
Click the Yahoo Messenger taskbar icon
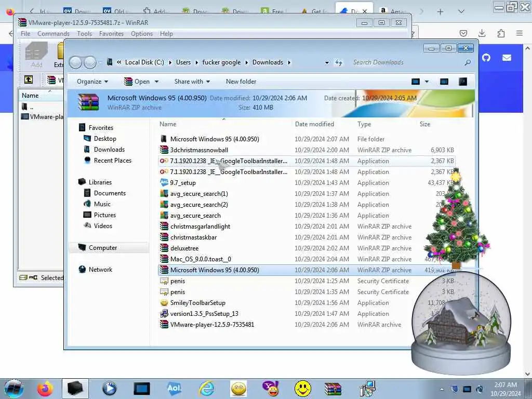[271, 389]
